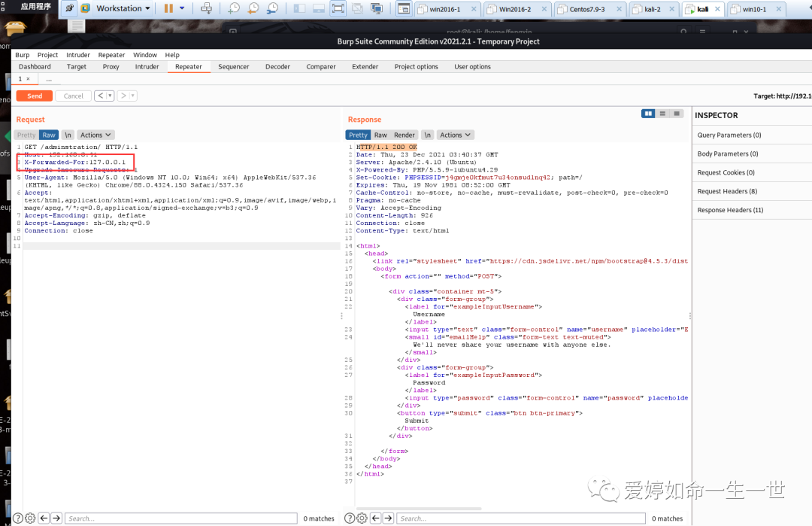This screenshot has height=526, width=812.
Task: Switch to the Win2016-2 VM tab
Action: coord(515,9)
